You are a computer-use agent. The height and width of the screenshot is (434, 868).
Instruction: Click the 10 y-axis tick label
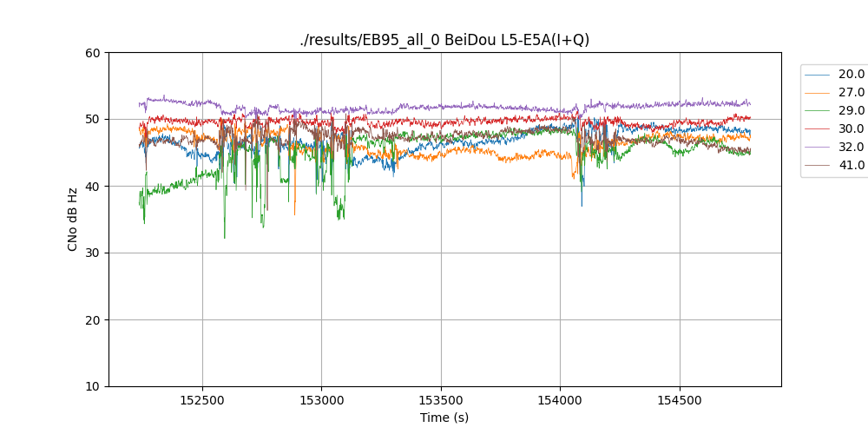[93, 386]
